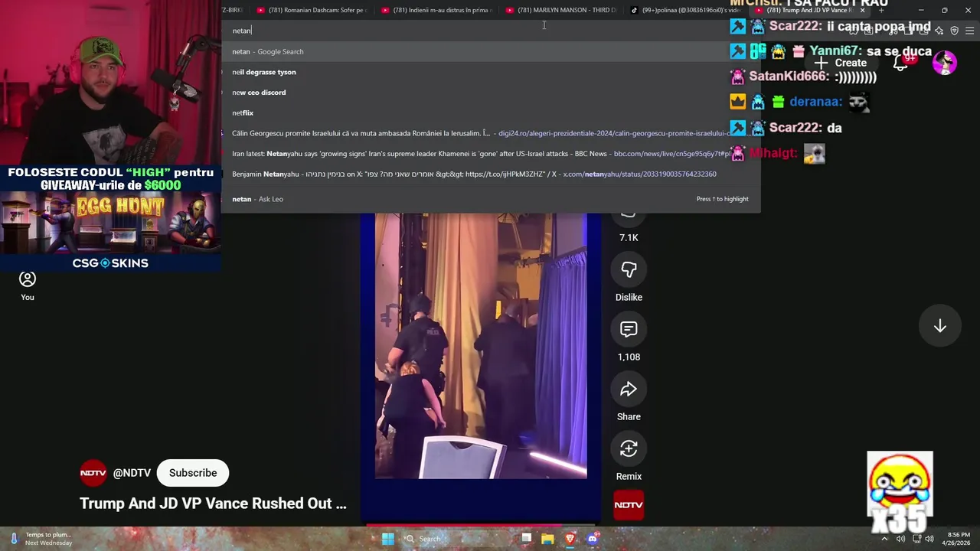Open File Explorer from the taskbar

(547, 539)
